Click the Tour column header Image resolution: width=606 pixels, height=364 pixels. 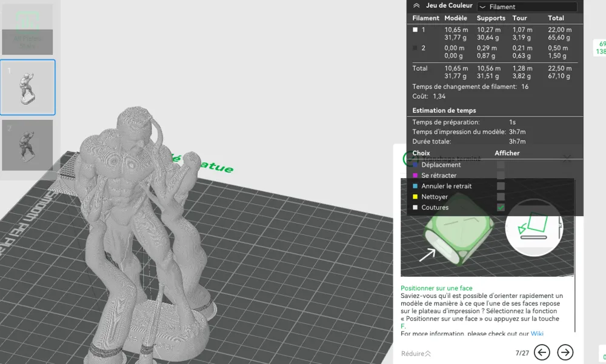pos(519,18)
